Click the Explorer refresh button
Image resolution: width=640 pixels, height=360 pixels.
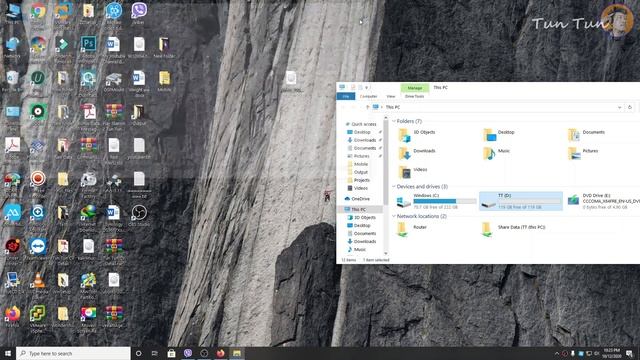630,107
